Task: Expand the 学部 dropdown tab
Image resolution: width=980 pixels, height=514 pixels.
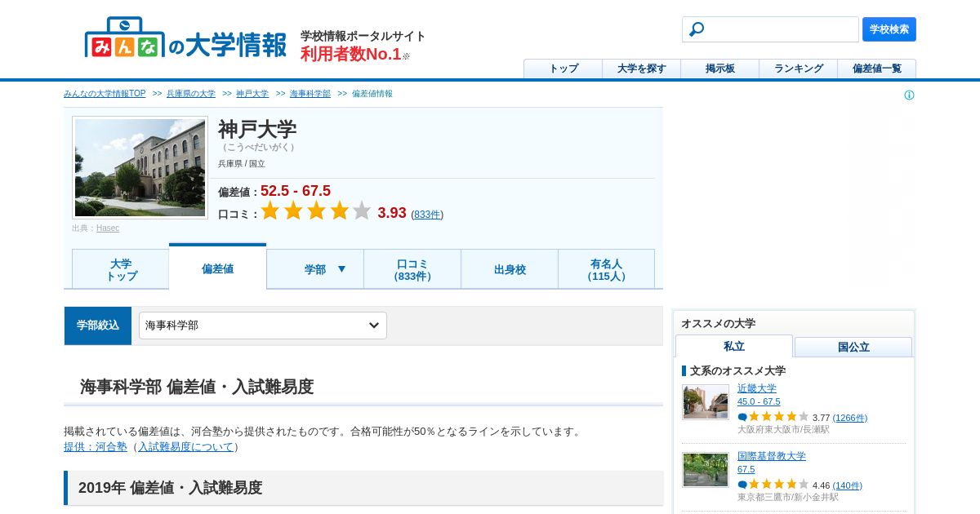Action: 315,269
